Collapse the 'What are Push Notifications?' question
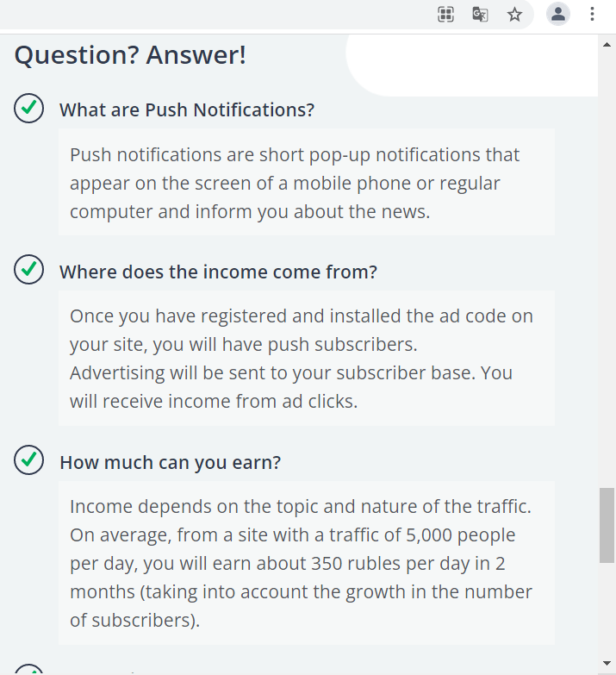Screen dimensions: 616x675 pos(186,110)
